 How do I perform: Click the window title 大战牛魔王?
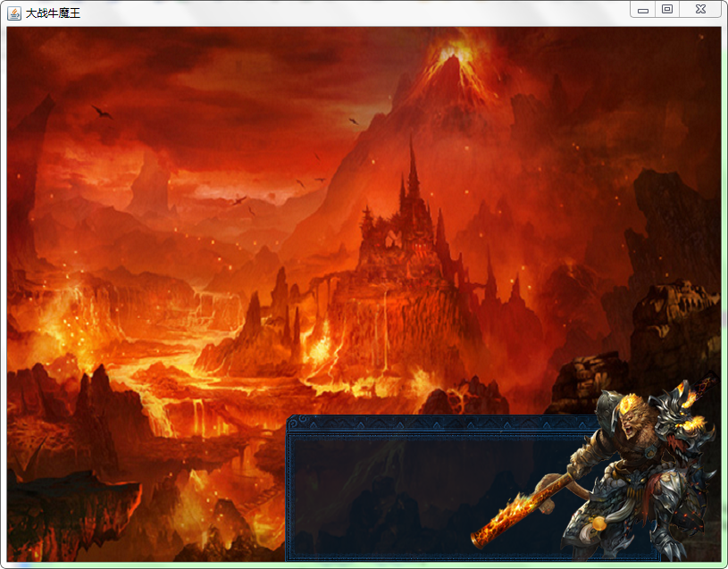(54, 13)
